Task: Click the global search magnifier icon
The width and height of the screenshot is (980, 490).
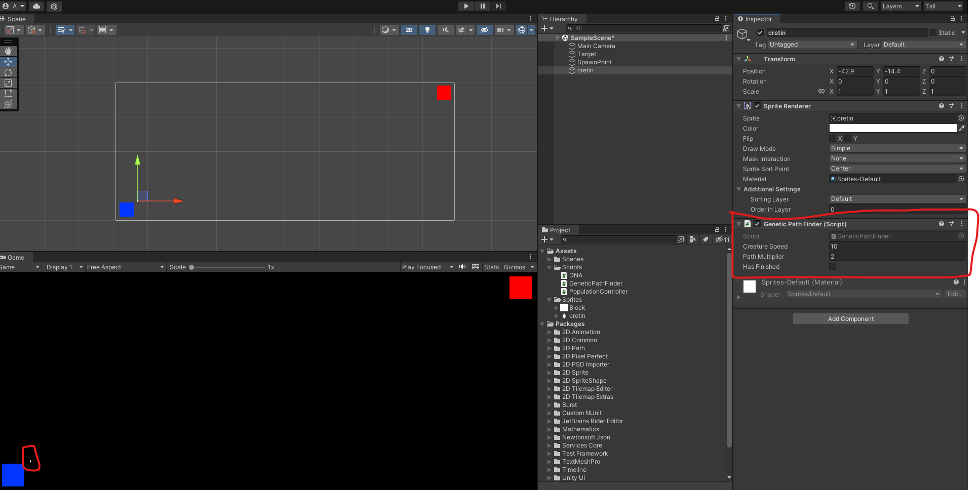Action: pyautogui.click(x=870, y=6)
